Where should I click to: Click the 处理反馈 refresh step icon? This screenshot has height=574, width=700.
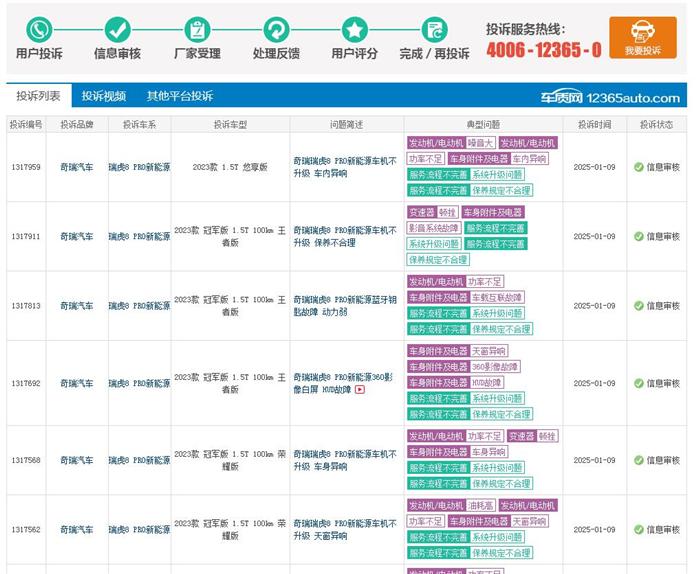[276, 30]
